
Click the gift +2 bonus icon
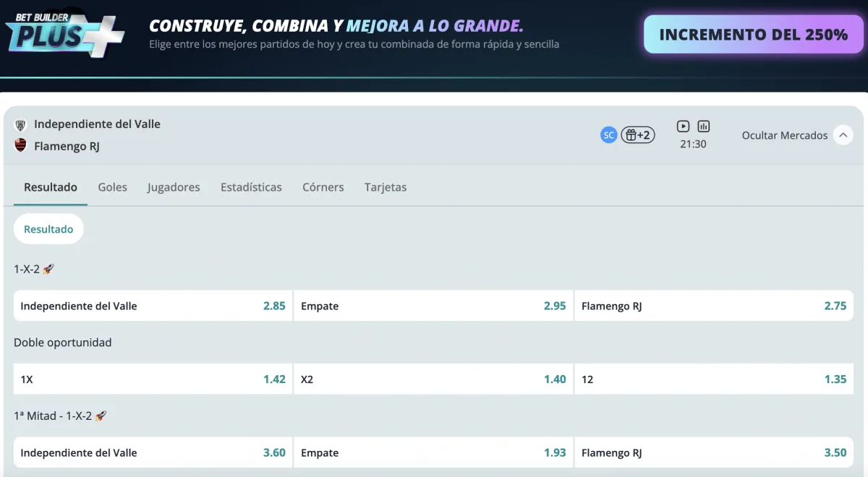[638, 135]
